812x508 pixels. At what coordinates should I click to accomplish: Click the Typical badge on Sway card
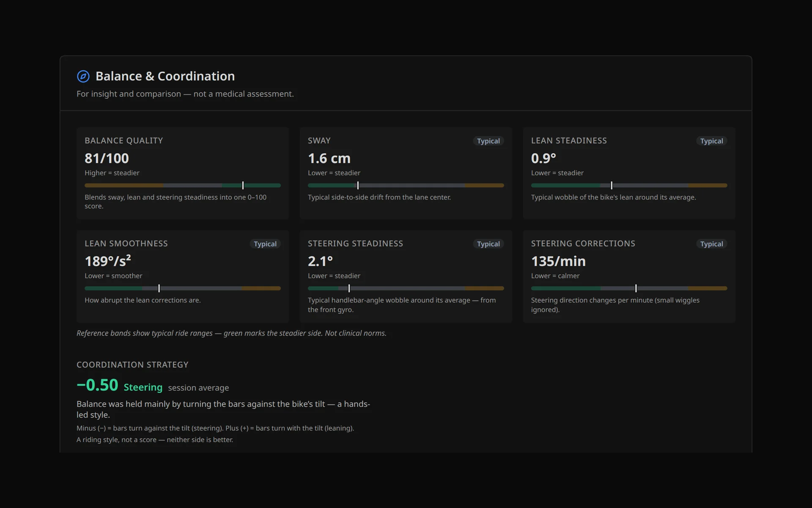coord(488,141)
